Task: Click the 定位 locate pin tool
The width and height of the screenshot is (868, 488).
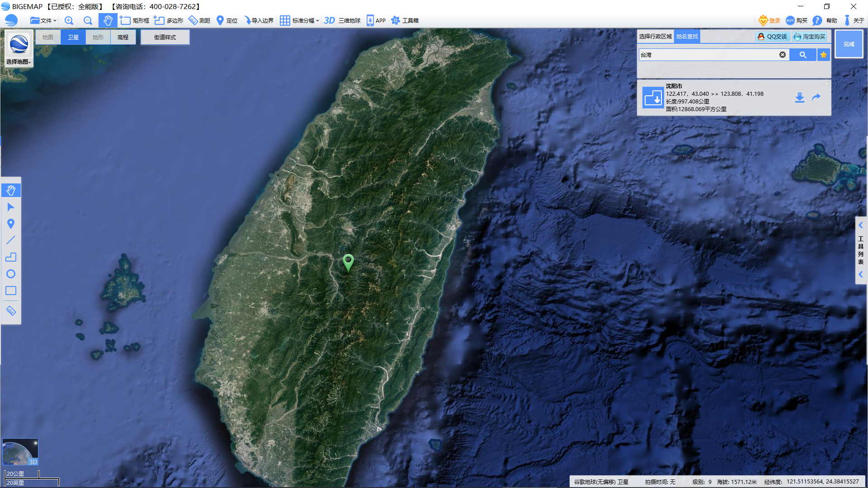Action: click(227, 20)
